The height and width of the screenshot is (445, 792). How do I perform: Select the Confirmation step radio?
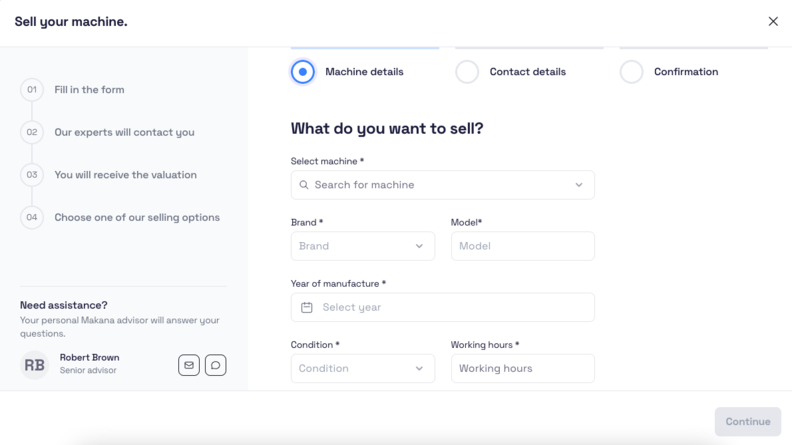point(631,72)
